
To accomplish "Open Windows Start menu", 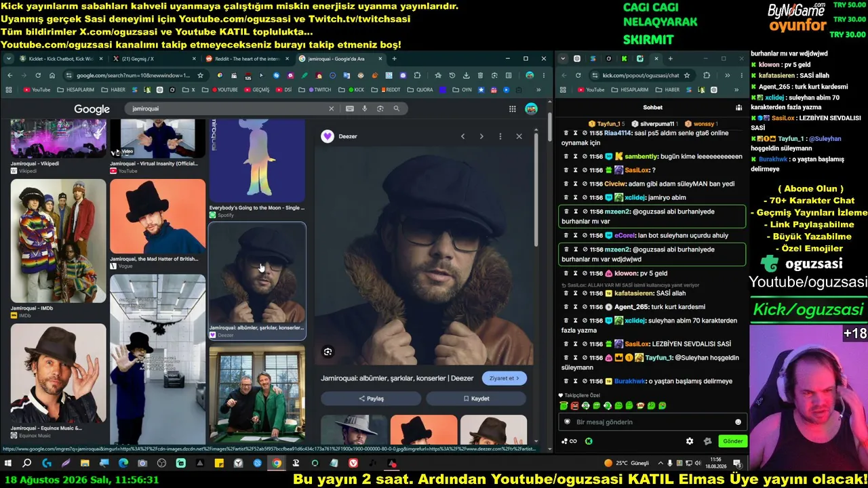I will [x=8, y=464].
